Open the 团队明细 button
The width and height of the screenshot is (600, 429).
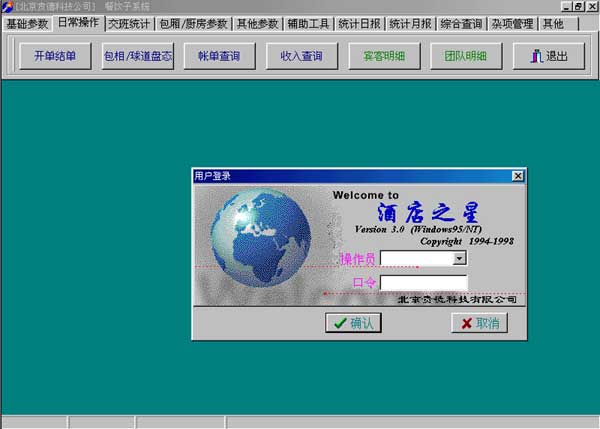(x=466, y=56)
